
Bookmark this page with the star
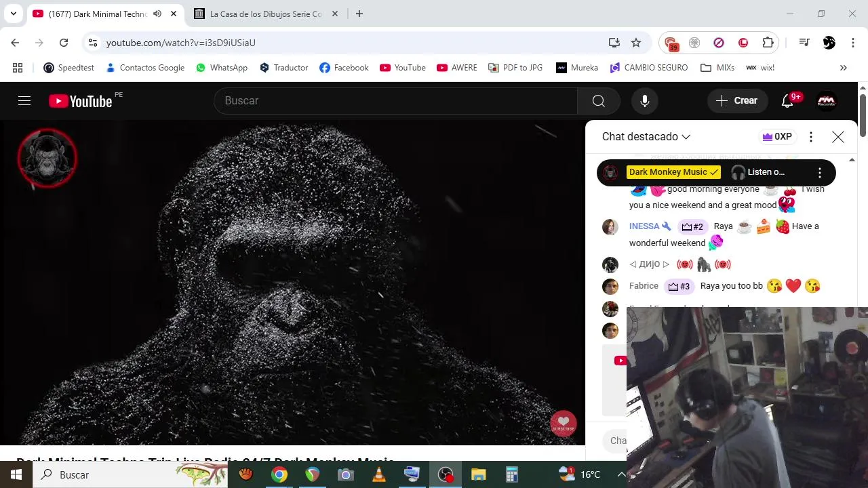pyautogui.click(x=636, y=43)
